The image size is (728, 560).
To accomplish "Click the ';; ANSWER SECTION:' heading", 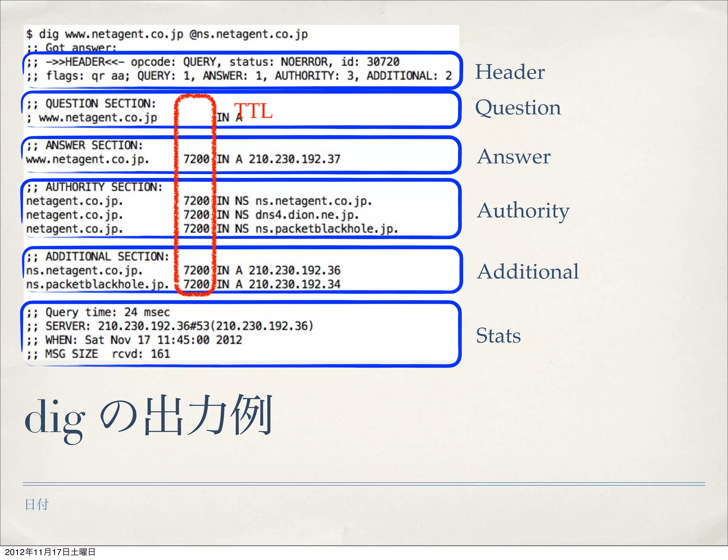I will point(84,145).
